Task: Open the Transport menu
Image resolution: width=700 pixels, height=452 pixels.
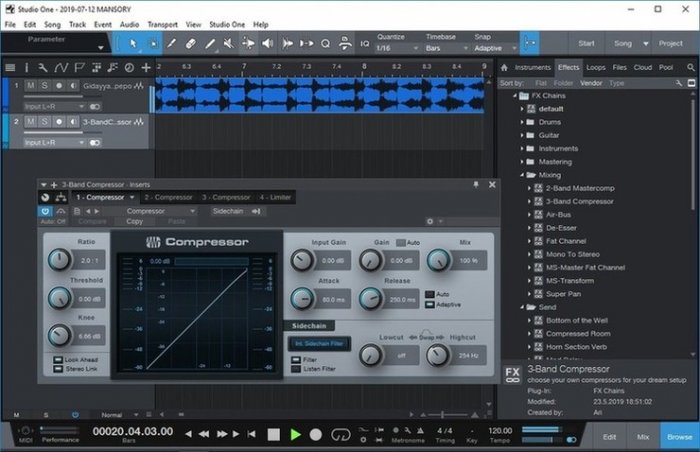Action: 162,23
